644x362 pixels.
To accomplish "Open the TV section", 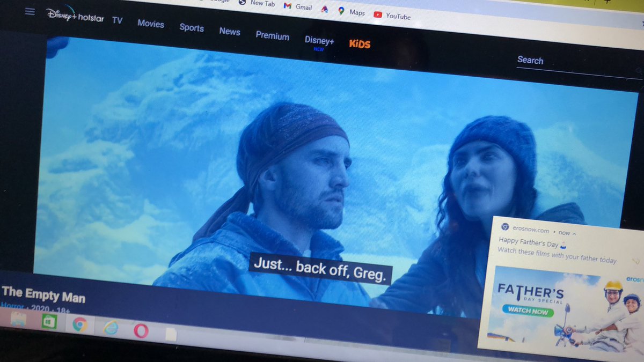I will tap(117, 21).
